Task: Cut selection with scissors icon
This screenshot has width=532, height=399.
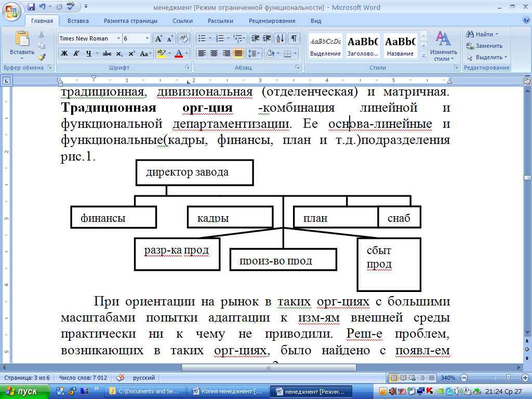Action: 42,35
